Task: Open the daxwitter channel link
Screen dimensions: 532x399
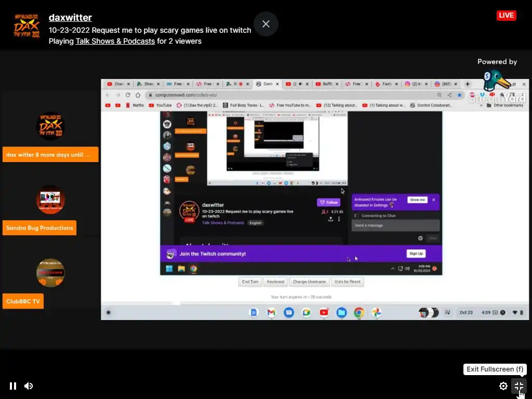Action: pyautogui.click(x=70, y=17)
